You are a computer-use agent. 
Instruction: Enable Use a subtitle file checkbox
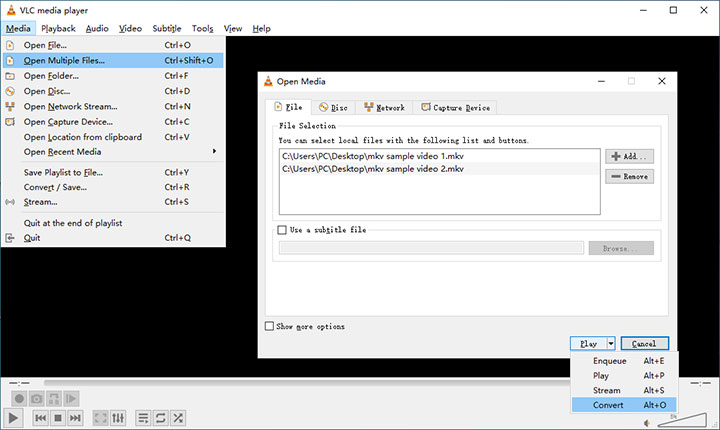(x=282, y=230)
